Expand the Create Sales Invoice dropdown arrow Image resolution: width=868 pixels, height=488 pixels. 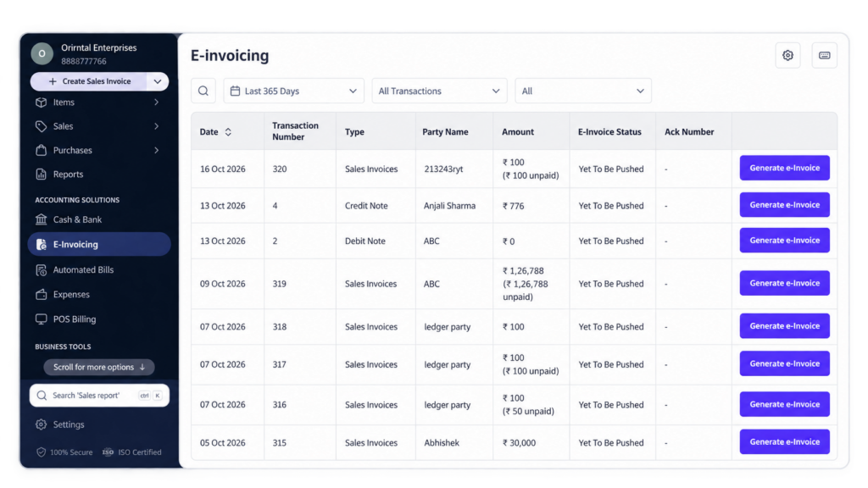point(158,81)
